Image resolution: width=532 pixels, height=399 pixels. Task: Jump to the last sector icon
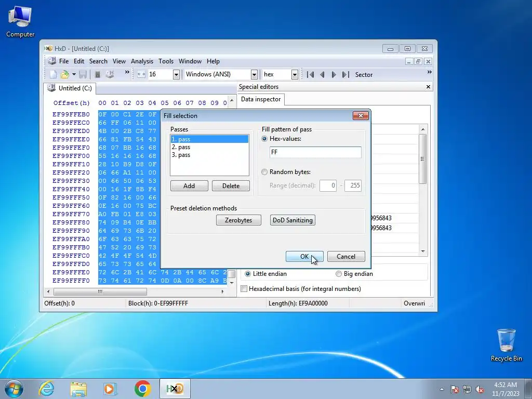345,74
